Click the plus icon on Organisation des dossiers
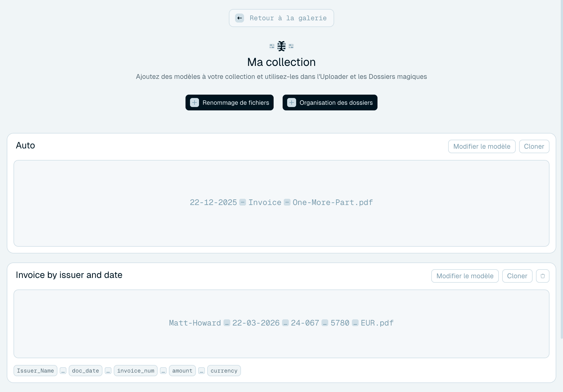 pyautogui.click(x=292, y=103)
